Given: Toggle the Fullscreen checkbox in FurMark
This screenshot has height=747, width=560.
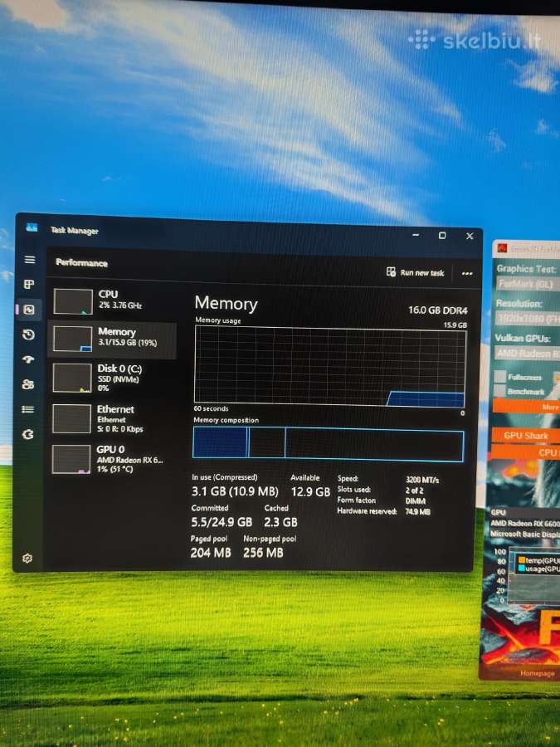Looking at the screenshot, I should pyautogui.click(x=499, y=376).
